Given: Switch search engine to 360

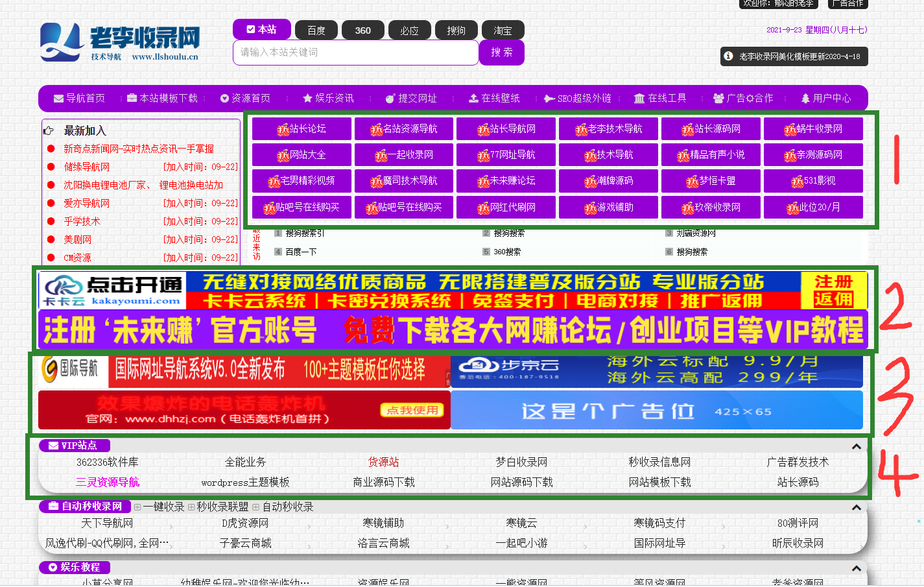Looking at the screenshot, I should coord(362,29).
